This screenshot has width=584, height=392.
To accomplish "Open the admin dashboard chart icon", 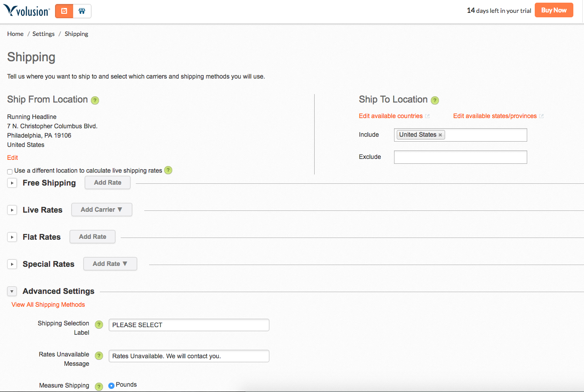I will [x=64, y=11].
